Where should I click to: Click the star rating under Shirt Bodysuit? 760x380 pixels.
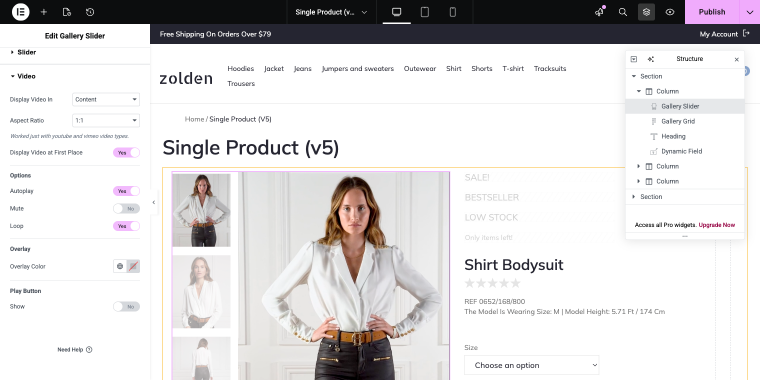click(x=492, y=283)
